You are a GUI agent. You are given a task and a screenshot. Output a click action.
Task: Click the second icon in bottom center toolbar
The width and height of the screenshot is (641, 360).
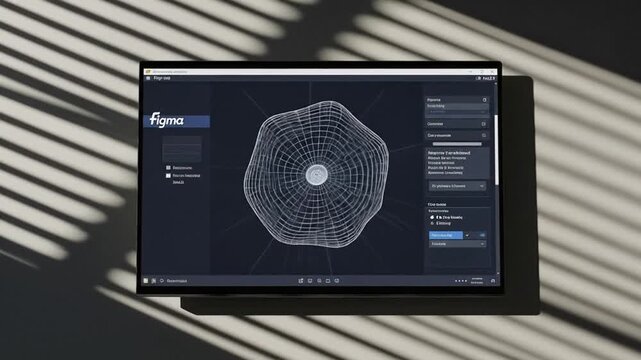click(310, 281)
